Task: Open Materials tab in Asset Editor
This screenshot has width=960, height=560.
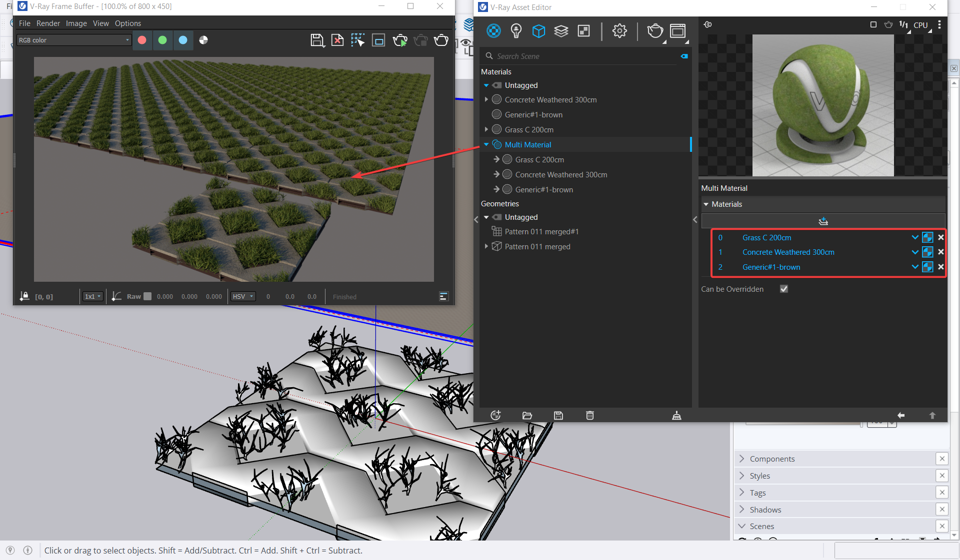Action: [493, 31]
